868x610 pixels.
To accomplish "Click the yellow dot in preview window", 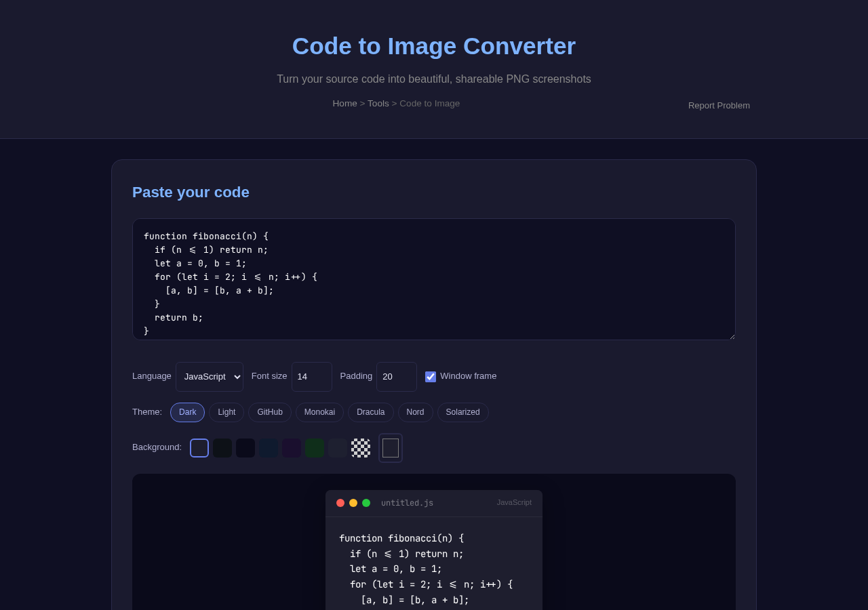I will coord(353,503).
